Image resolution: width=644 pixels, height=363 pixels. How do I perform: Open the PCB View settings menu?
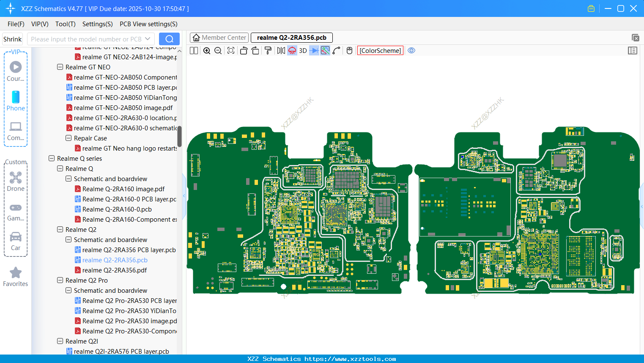point(148,24)
